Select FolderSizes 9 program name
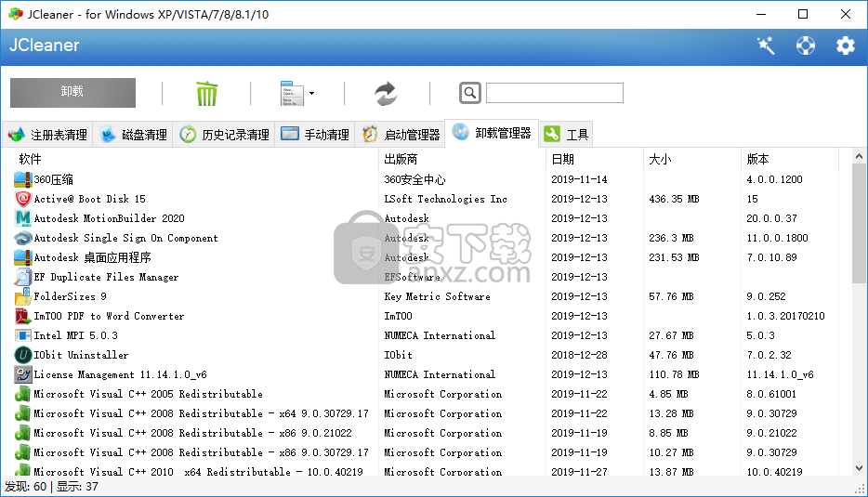 pyautogui.click(x=71, y=296)
